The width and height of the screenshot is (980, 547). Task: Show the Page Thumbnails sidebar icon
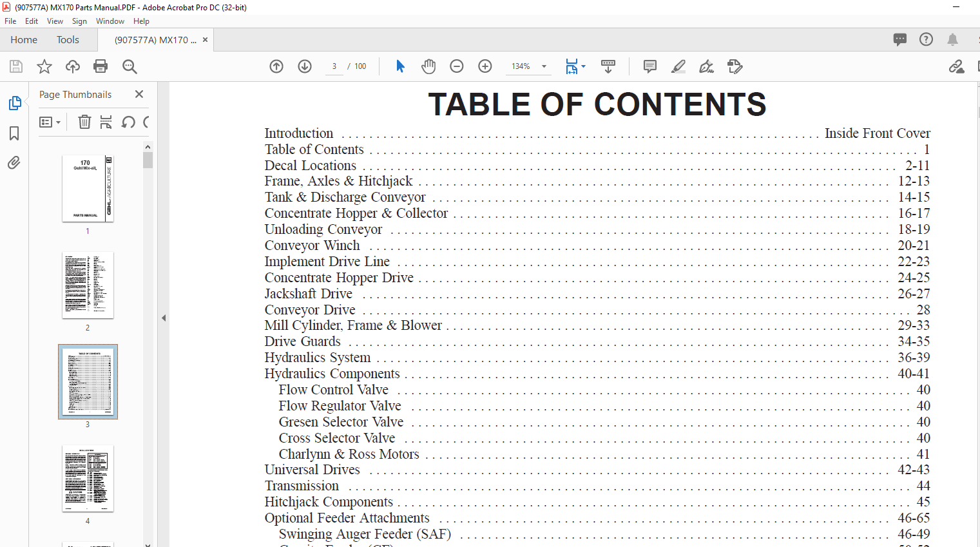tap(14, 103)
